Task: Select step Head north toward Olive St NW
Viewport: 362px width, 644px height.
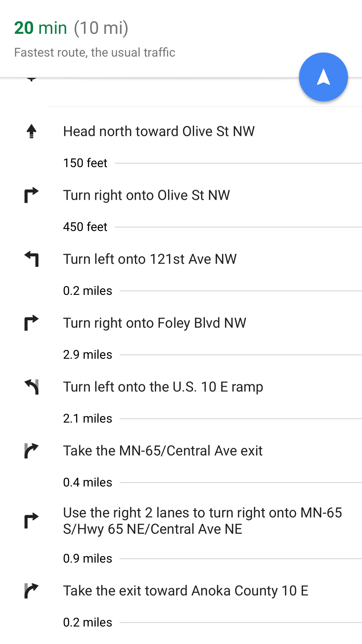Action: tap(159, 131)
